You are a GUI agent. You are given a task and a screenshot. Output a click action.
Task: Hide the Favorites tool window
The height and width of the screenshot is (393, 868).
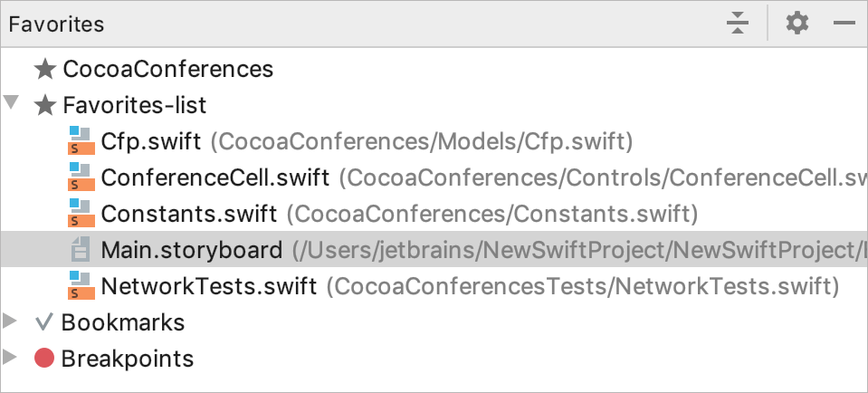tap(844, 24)
